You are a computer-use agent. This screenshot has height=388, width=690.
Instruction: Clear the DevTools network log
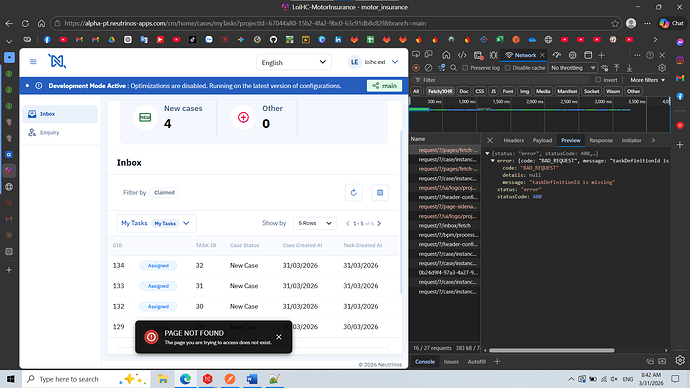(428, 68)
